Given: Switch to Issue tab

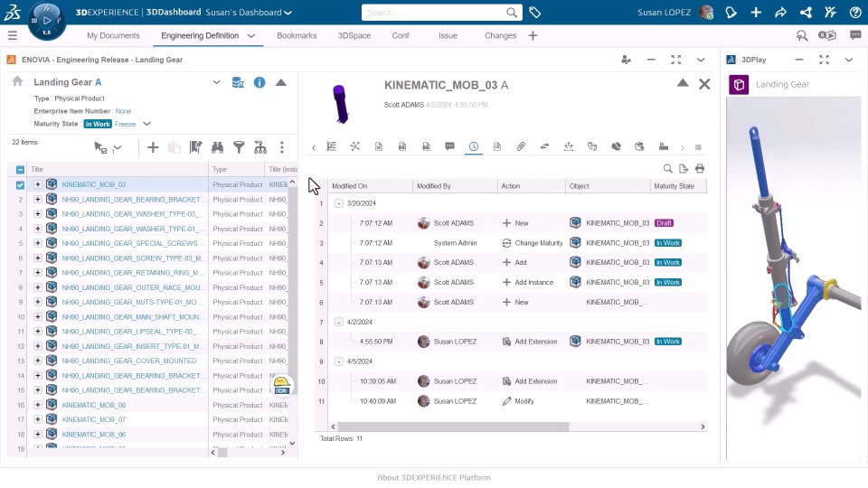Looking at the screenshot, I should [448, 35].
